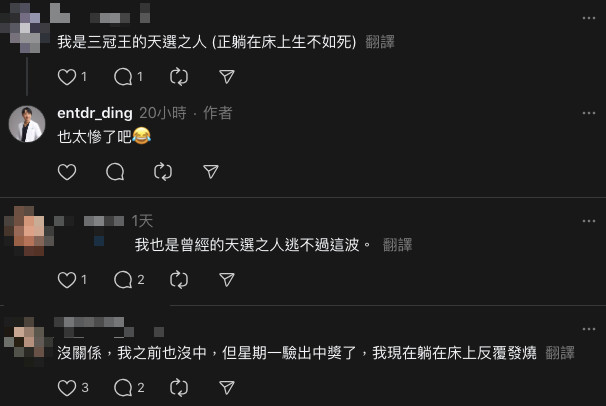Reply to entdr_ding's 也太慘了吧 comment
This screenshot has height=406, width=606.
[x=115, y=172]
